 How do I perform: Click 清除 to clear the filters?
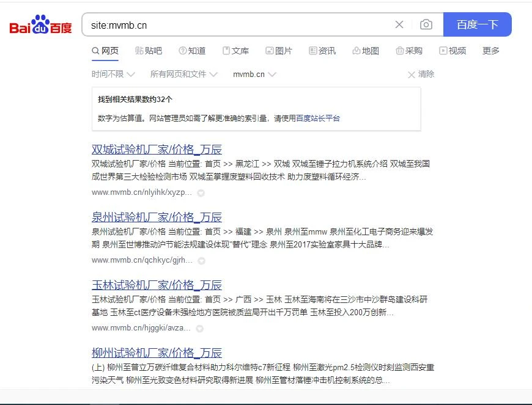(421, 74)
